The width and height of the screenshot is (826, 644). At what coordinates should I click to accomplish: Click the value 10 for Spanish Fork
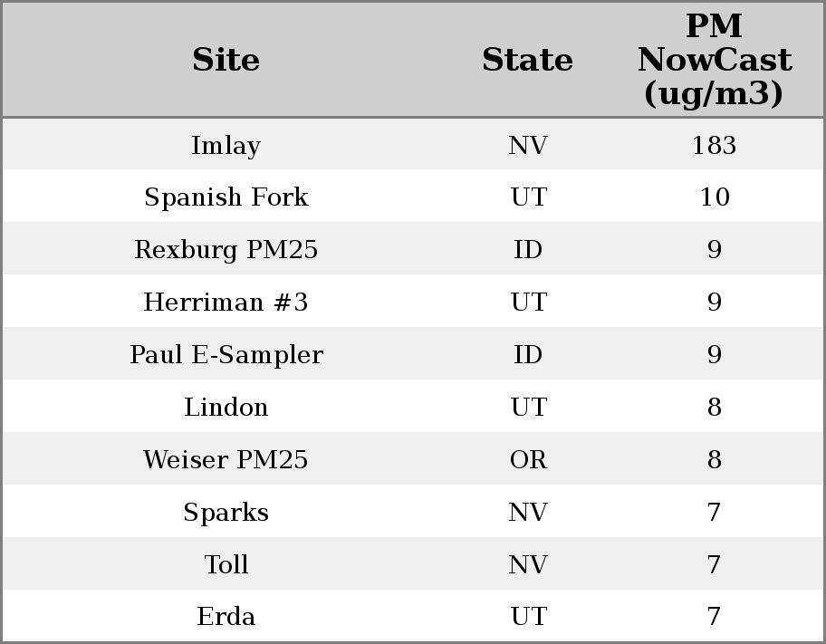tap(714, 197)
